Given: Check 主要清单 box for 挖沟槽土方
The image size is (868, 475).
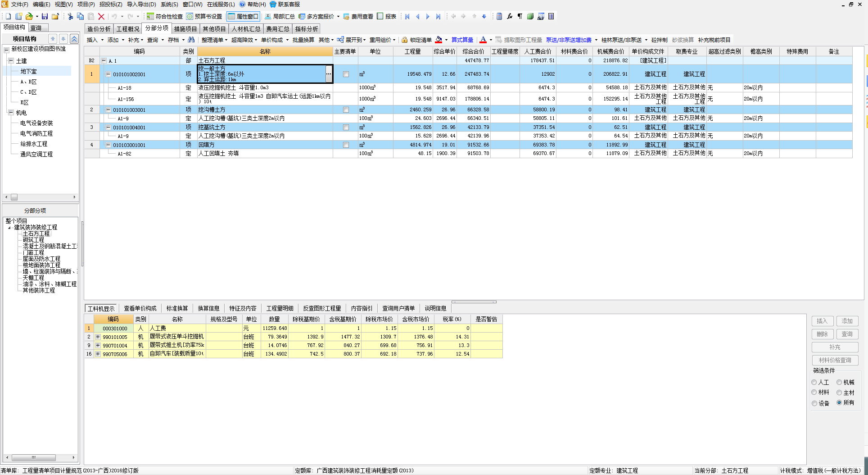Looking at the screenshot, I should (x=346, y=110).
